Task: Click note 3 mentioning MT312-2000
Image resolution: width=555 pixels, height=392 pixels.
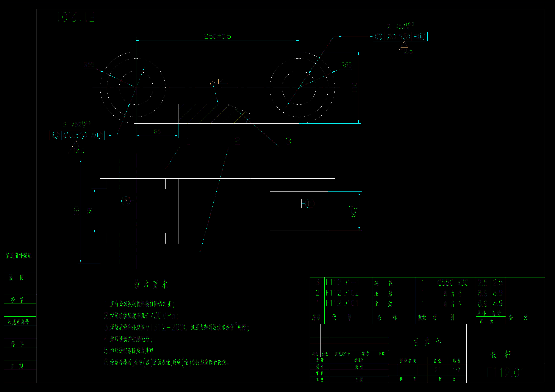Action: click(x=177, y=327)
